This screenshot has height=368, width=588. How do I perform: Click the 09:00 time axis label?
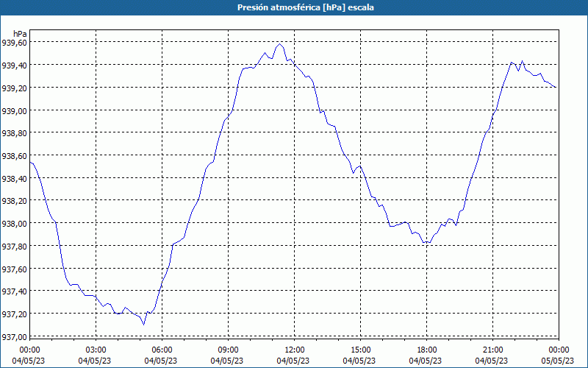coord(229,350)
